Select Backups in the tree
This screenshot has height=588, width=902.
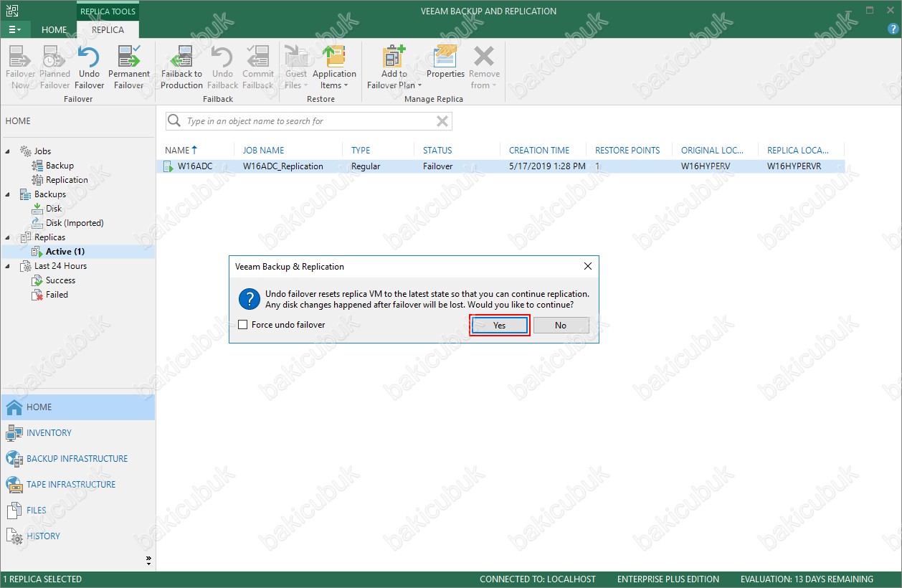[49, 194]
